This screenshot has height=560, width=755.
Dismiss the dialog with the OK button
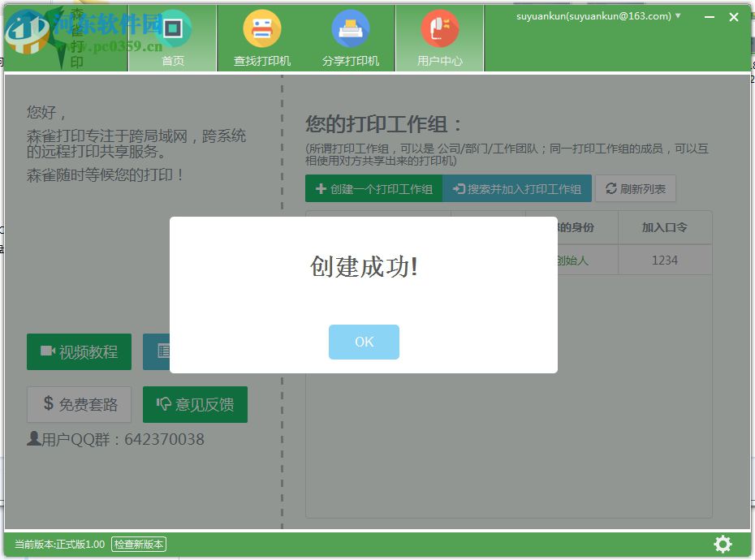click(364, 342)
